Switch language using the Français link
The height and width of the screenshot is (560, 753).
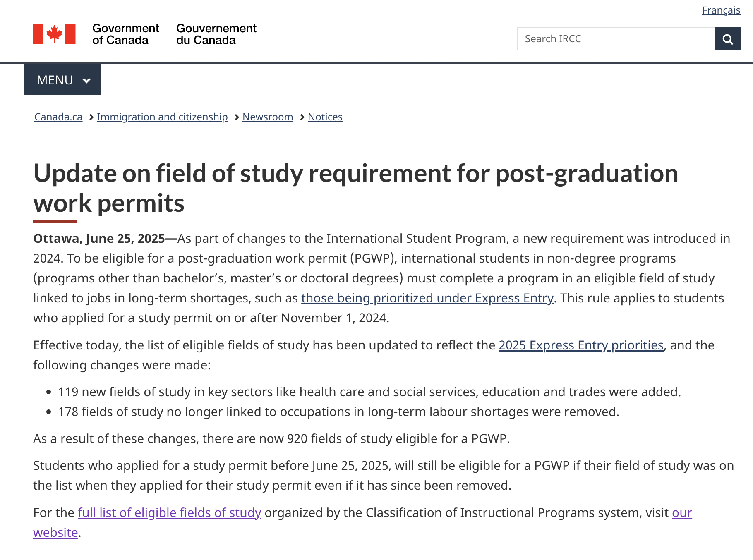[x=721, y=10]
